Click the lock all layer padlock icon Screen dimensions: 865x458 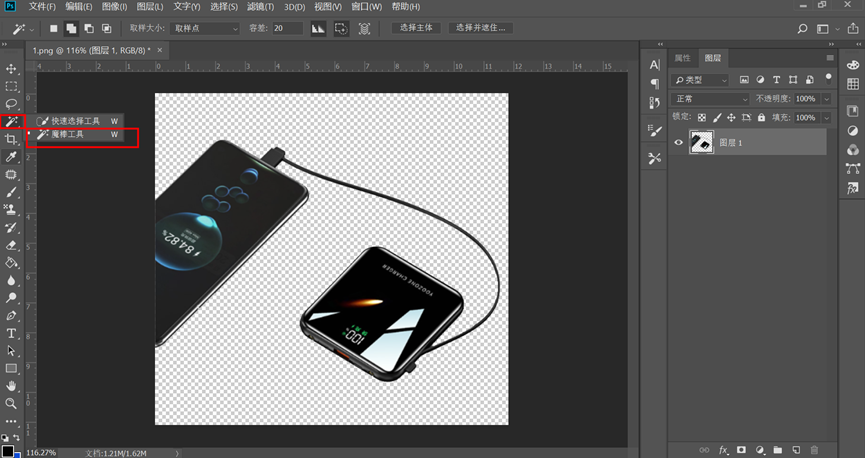761,117
